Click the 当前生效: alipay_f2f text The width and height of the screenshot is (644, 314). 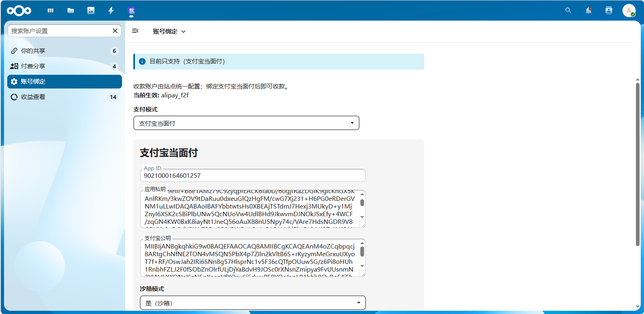pyautogui.click(x=161, y=95)
